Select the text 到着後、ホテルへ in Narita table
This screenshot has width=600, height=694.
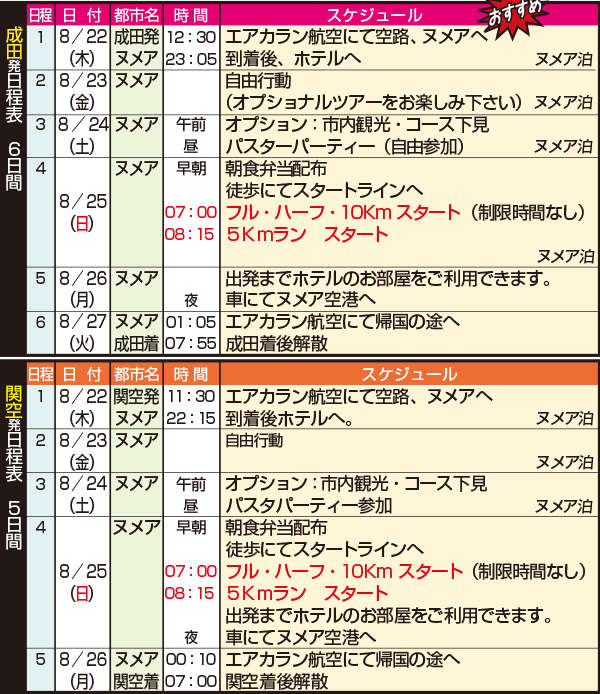click(x=293, y=59)
